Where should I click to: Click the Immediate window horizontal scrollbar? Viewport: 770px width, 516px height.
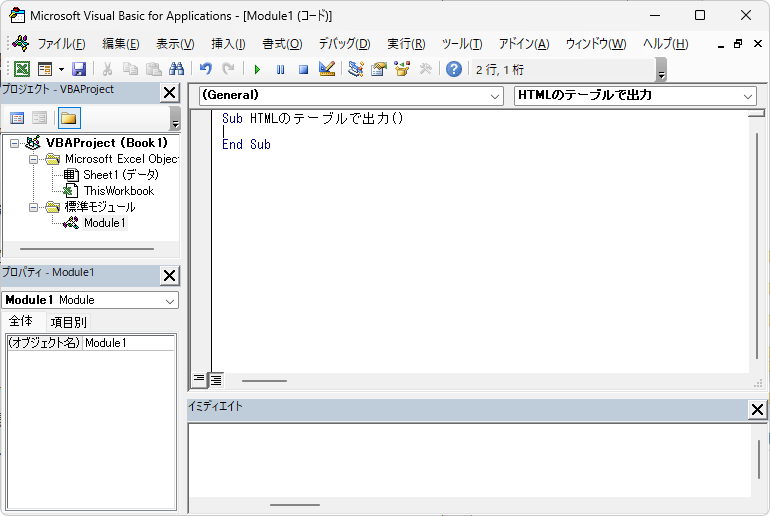point(295,505)
